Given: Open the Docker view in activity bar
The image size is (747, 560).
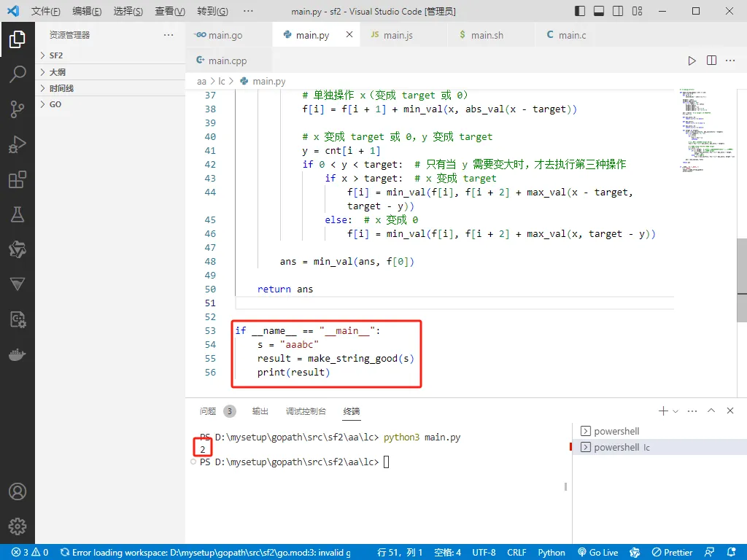Looking at the screenshot, I should pyautogui.click(x=18, y=355).
